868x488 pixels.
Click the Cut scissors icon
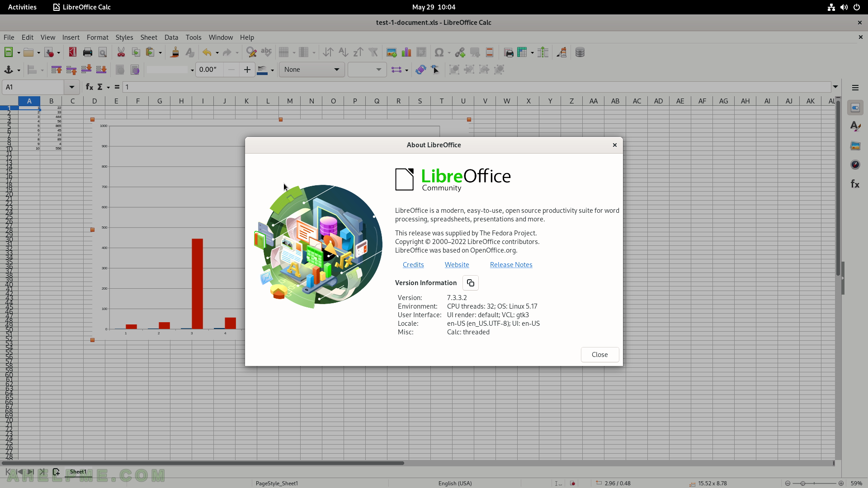(x=121, y=52)
